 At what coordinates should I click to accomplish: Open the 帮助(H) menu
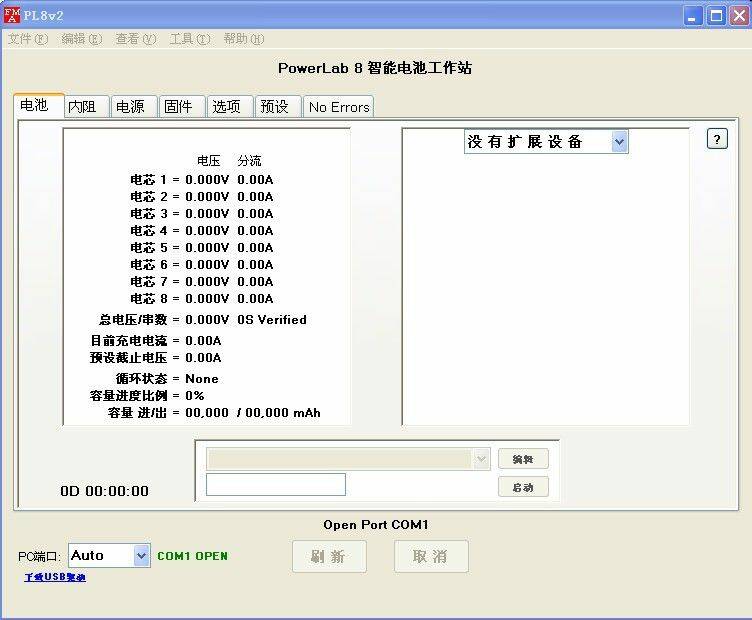pos(244,39)
